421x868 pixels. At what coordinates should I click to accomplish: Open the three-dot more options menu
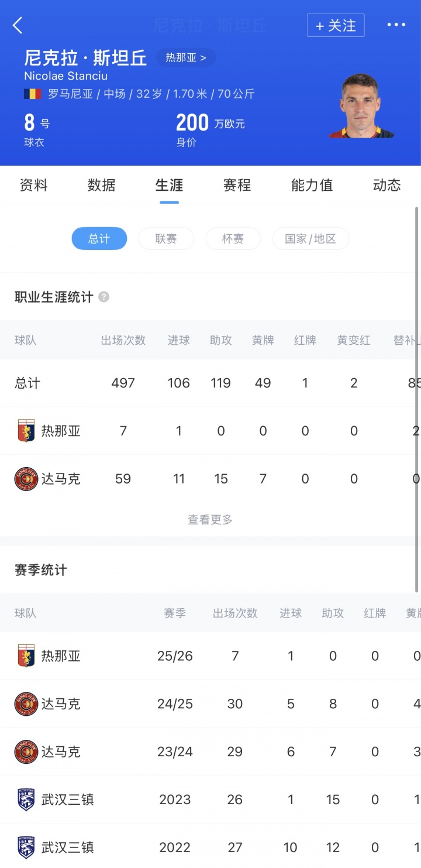click(396, 25)
